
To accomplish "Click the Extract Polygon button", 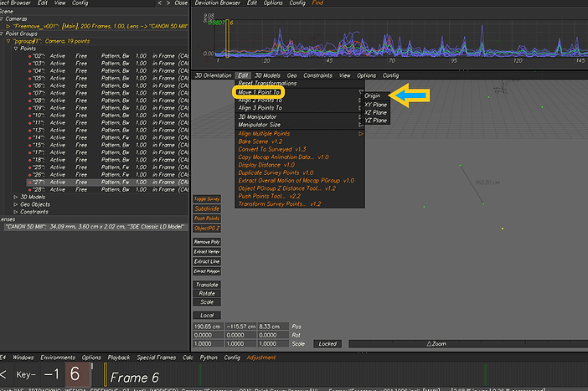I will coord(207,271).
